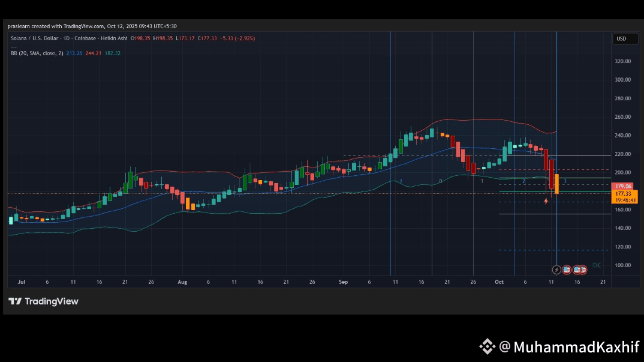The image size is (644, 362).
Task: Click the faded teal icon near the 100.00 level
Action: (597, 265)
